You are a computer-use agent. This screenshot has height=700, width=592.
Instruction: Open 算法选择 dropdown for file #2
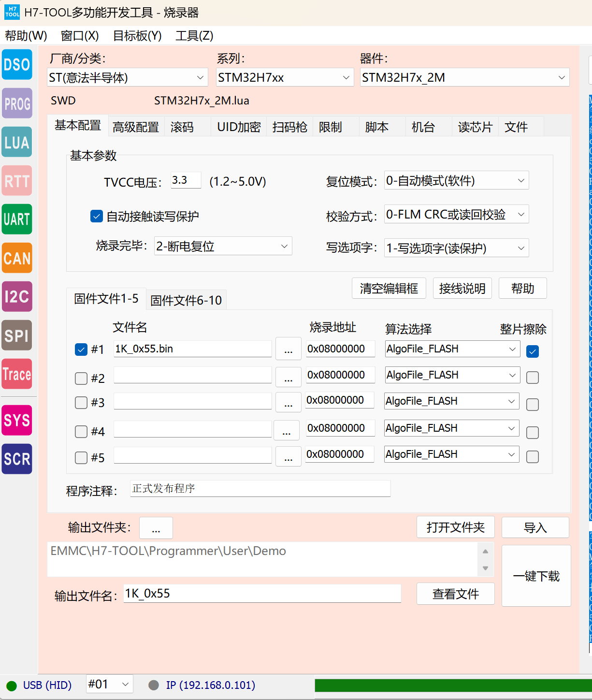(x=452, y=375)
